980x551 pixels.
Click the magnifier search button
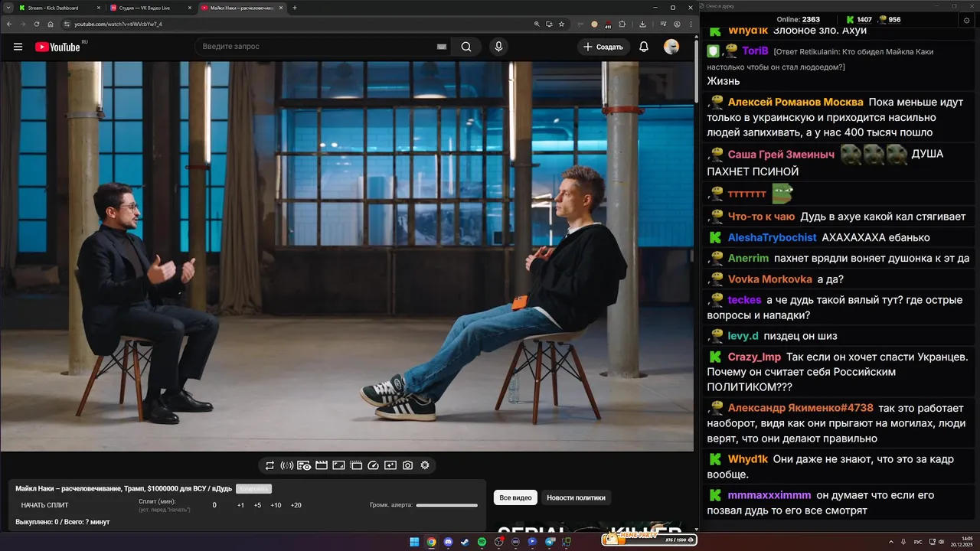[x=466, y=47]
